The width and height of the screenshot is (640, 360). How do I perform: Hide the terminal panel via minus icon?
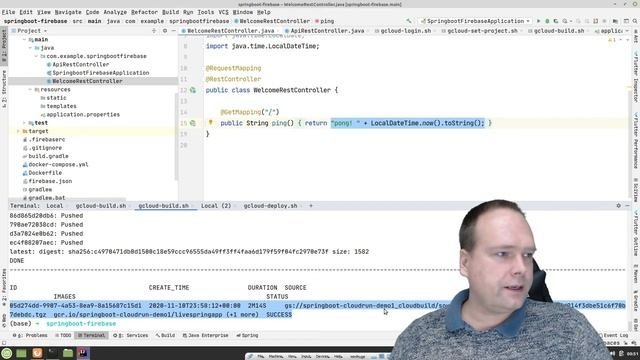[627, 206]
